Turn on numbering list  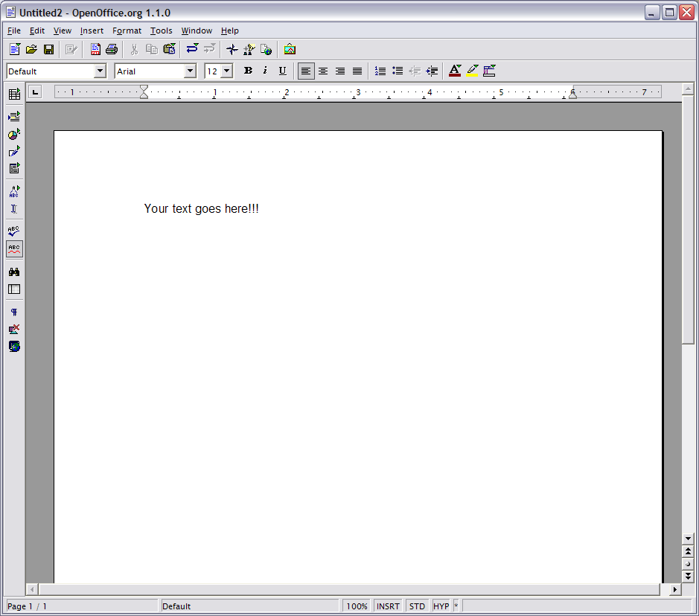[x=380, y=71]
